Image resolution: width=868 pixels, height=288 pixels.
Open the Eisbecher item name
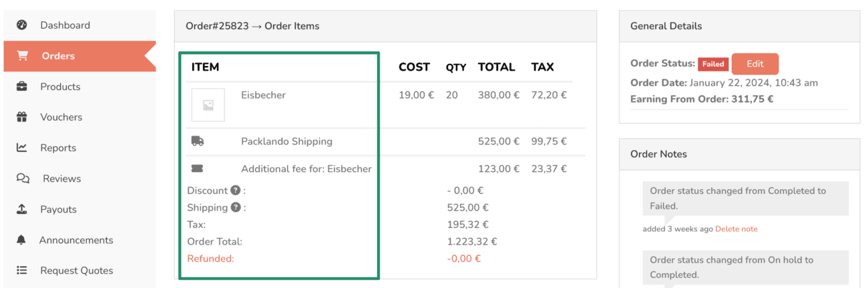coord(263,95)
